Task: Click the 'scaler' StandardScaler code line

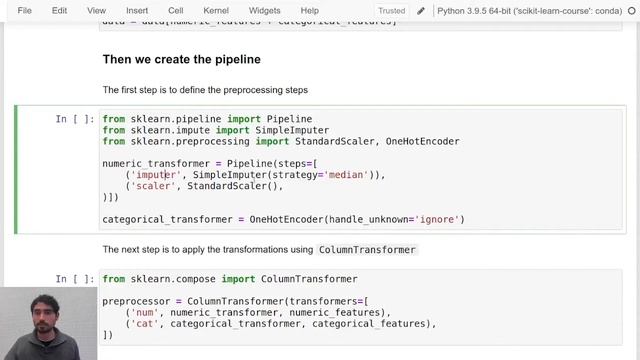Action: click(204, 186)
